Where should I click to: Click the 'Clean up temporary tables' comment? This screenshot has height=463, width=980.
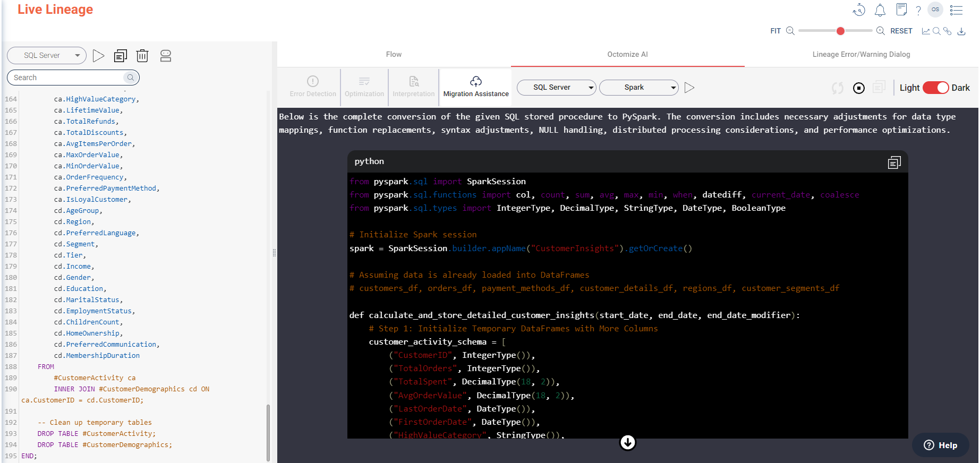coord(95,422)
